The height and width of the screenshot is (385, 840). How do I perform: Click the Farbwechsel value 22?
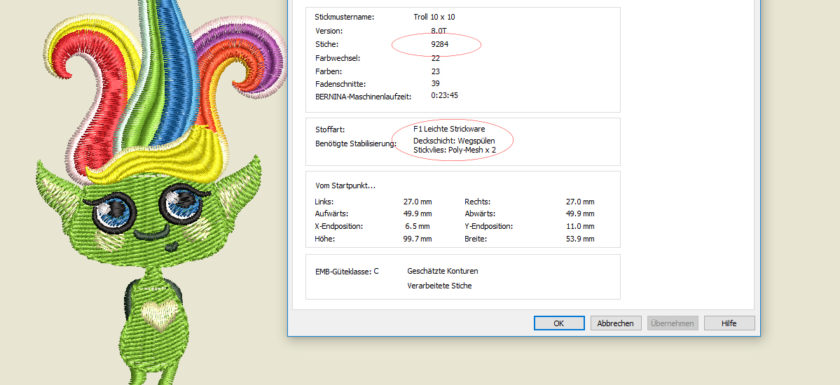click(436, 58)
